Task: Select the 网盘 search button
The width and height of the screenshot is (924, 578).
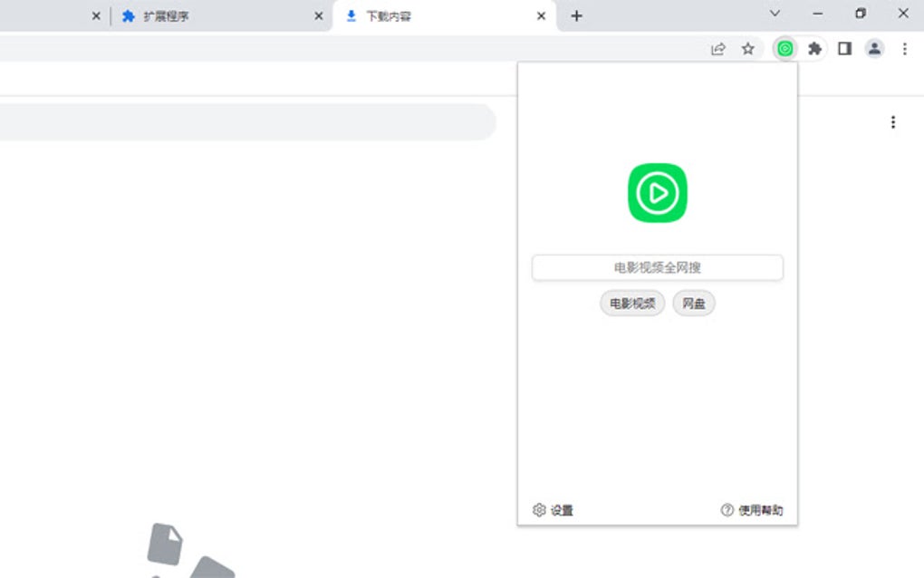Action: [x=694, y=303]
